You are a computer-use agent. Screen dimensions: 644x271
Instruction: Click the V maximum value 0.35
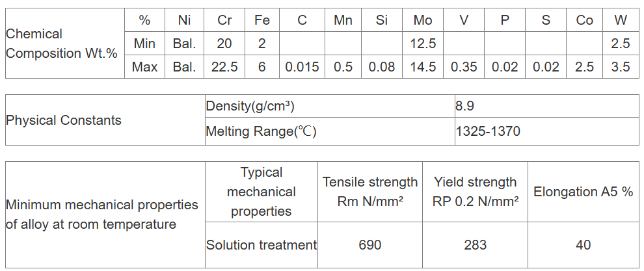click(x=464, y=67)
